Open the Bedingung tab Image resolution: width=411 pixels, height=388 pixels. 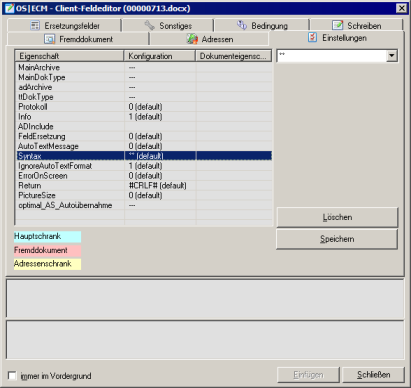pyautogui.click(x=262, y=26)
